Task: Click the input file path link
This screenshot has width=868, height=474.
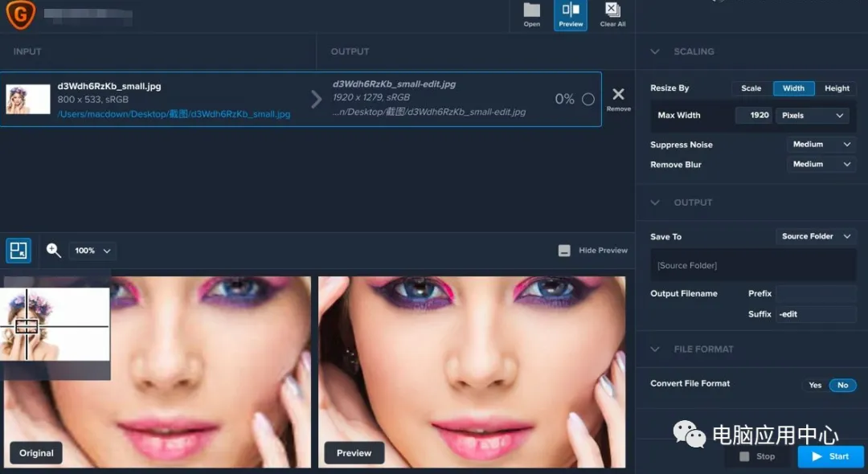Action: click(x=174, y=114)
